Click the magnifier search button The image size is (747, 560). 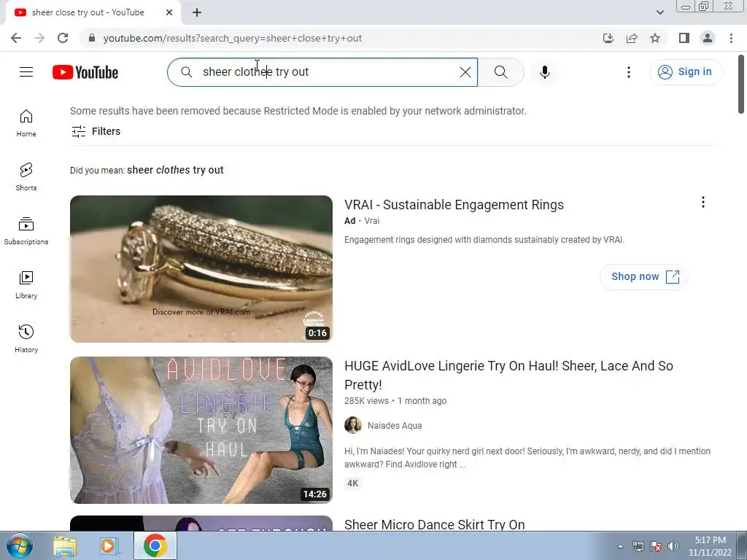click(x=500, y=72)
